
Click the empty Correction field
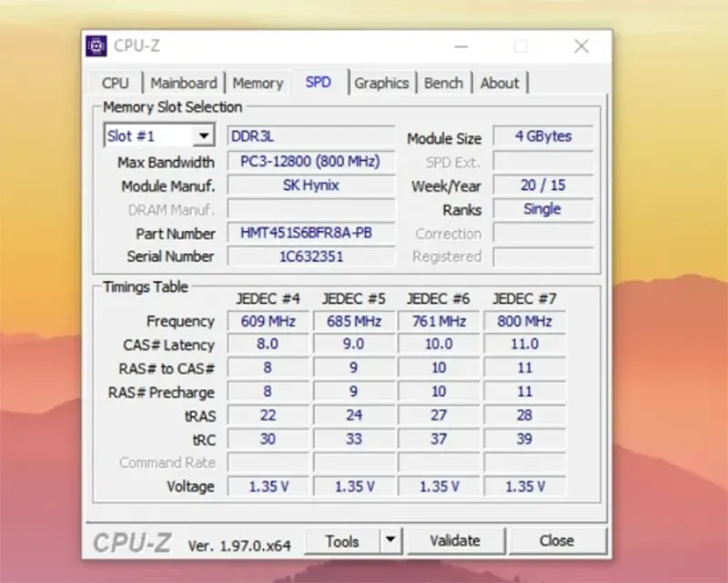(543, 233)
